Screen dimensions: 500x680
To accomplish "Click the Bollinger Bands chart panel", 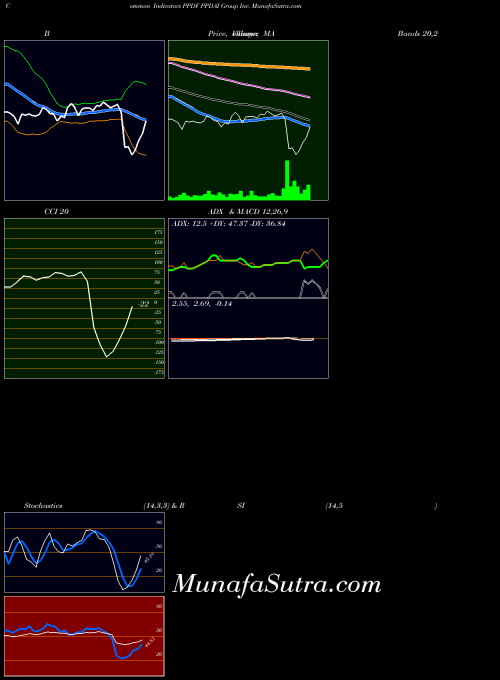I will [85, 121].
